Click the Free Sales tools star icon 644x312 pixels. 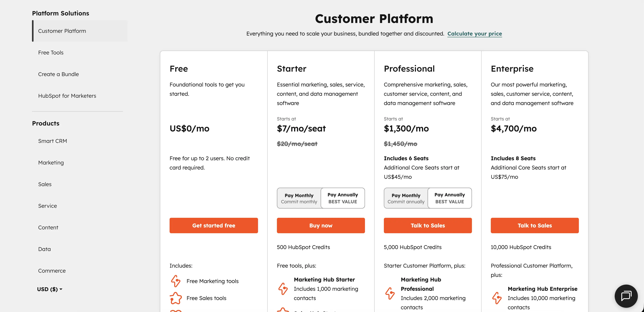[176, 298]
